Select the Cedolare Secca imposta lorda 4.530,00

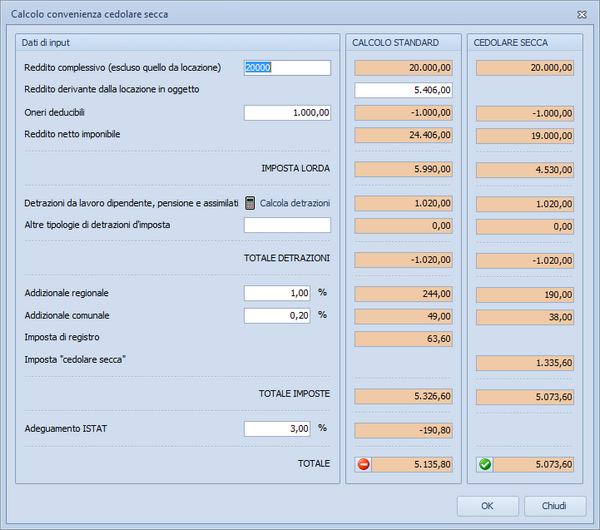tap(525, 170)
